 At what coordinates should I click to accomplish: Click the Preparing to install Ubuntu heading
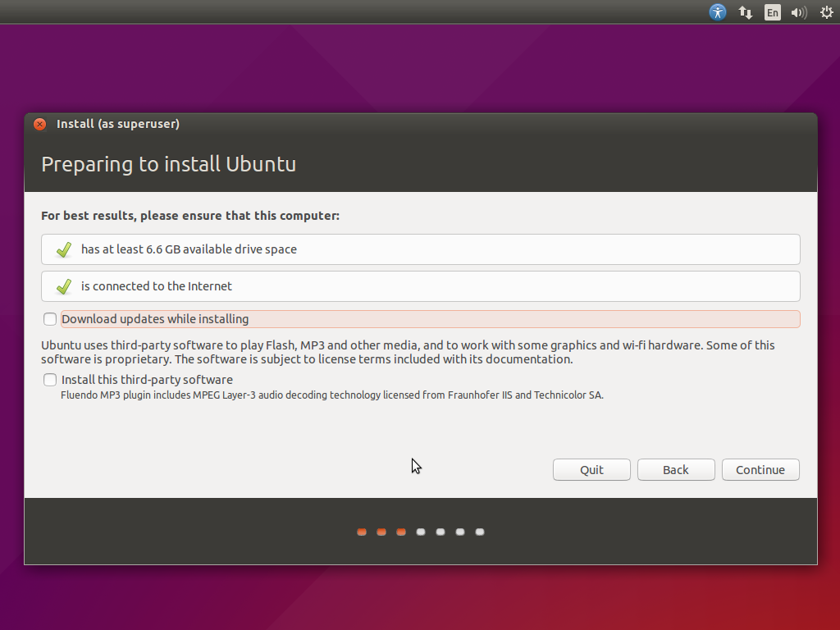point(168,164)
